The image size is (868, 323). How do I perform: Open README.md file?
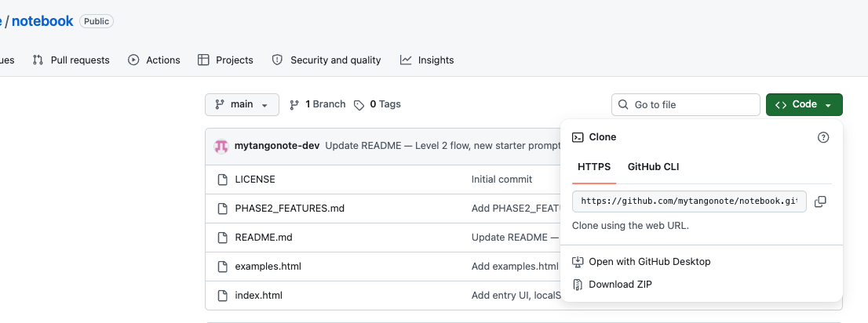[x=264, y=238]
